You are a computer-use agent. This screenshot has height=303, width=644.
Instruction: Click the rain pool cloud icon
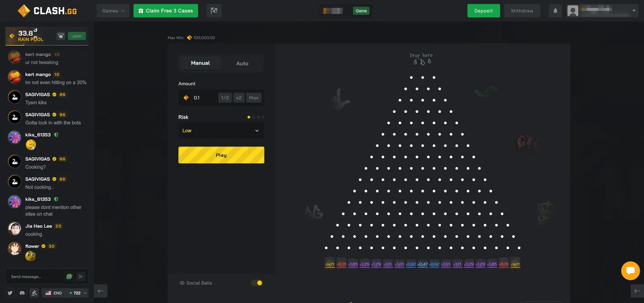pos(61,36)
